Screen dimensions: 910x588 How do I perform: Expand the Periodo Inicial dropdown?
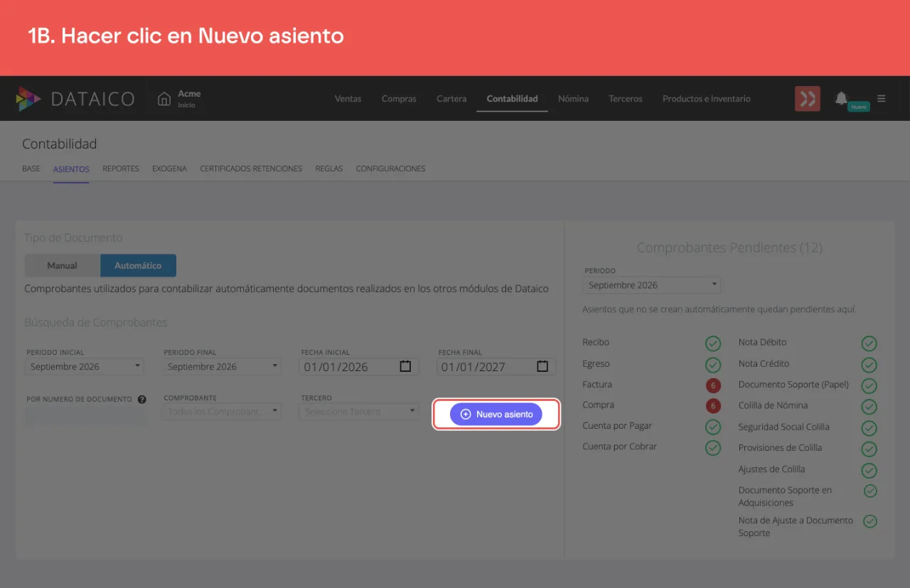click(85, 367)
